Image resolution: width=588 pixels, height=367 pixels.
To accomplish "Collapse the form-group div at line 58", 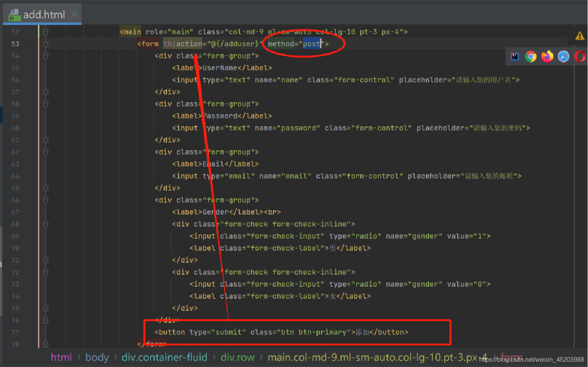I will (x=46, y=104).
